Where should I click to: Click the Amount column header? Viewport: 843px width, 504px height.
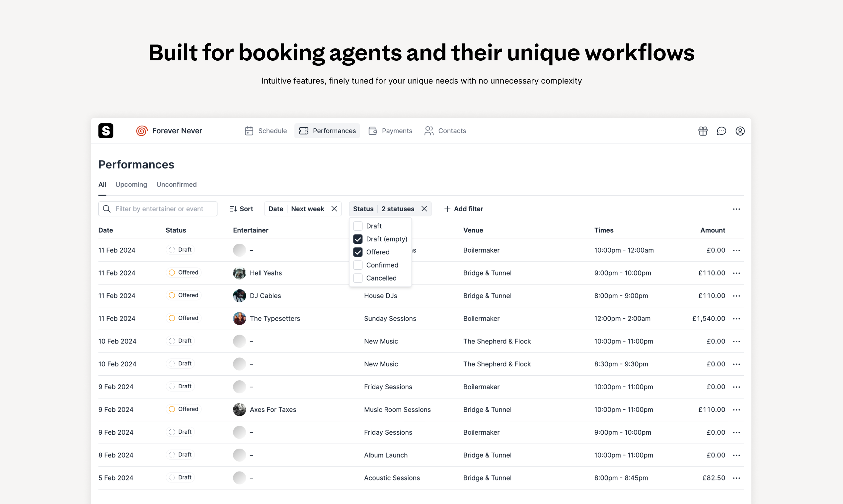[713, 230]
